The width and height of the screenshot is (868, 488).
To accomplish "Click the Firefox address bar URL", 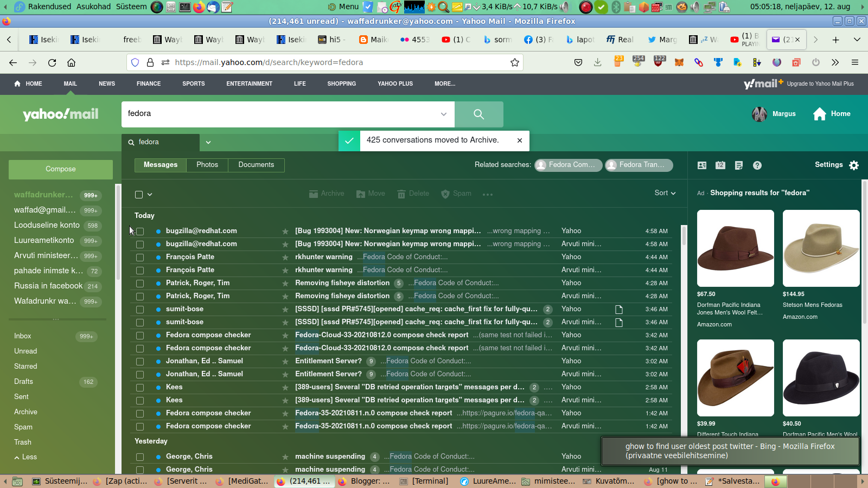I will (x=269, y=62).
